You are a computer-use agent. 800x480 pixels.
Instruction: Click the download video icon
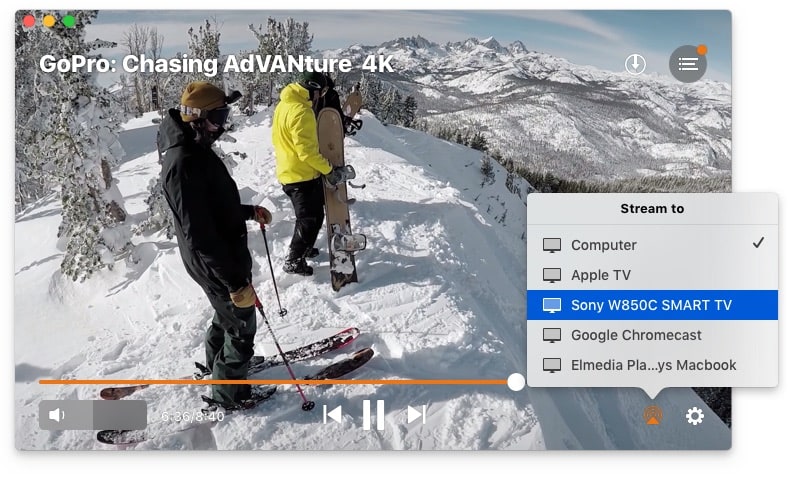(635, 64)
